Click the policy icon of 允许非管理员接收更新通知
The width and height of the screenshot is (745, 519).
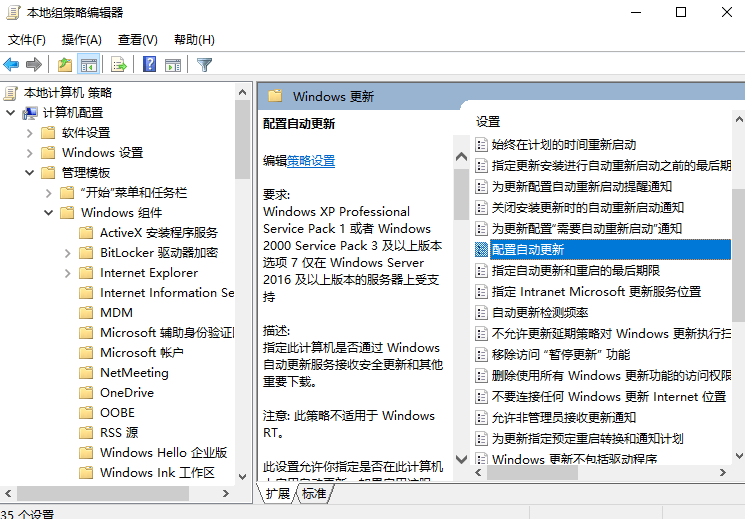click(x=481, y=418)
